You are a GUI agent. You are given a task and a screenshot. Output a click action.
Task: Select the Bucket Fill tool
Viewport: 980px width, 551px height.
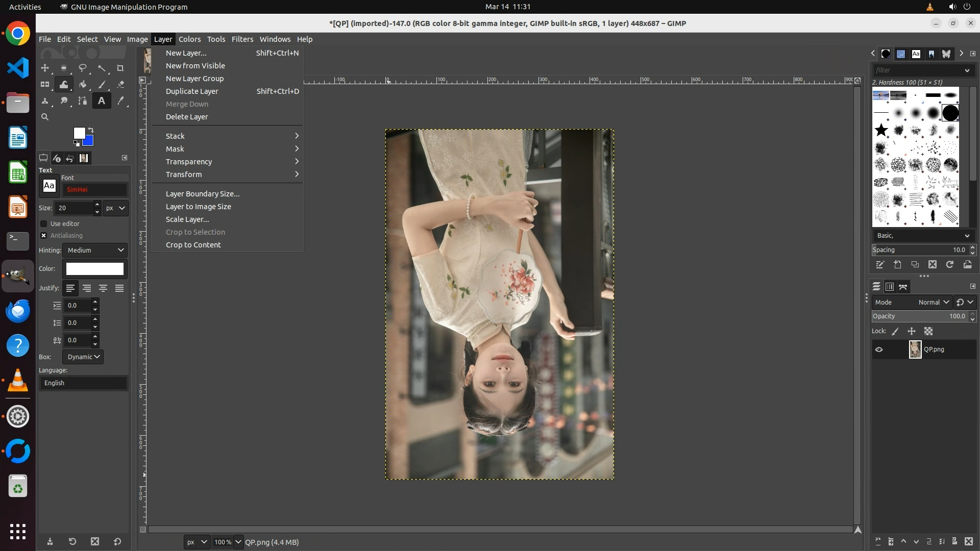[x=83, y=85]
